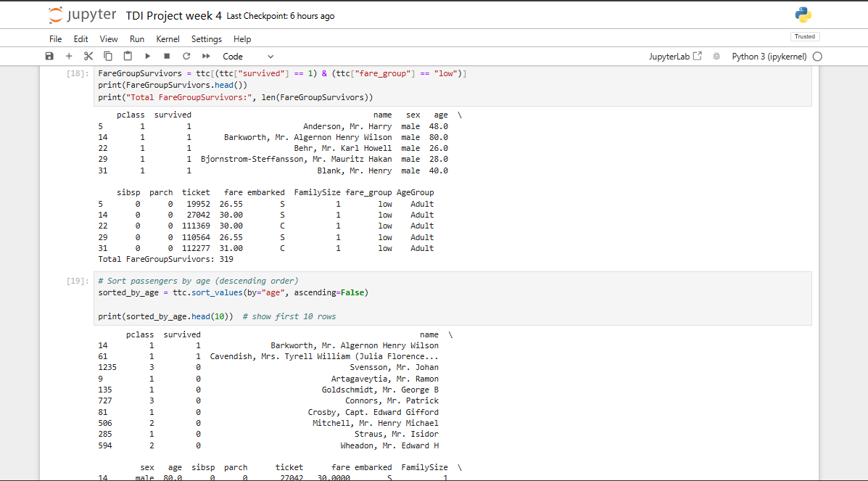Click the Trusted notebook button

tap(805, 36)
